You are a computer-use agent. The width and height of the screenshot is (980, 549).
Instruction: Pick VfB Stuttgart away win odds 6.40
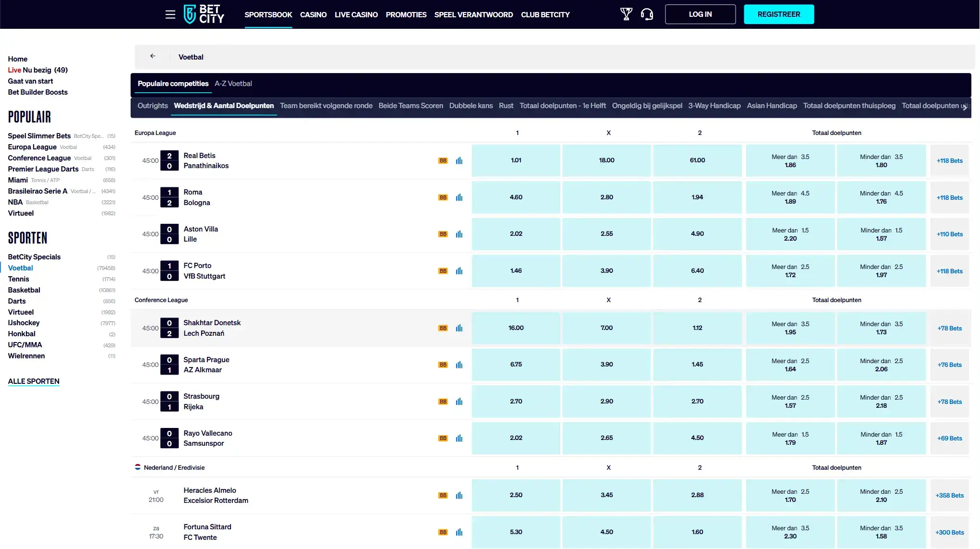click(x=697, y=271)
